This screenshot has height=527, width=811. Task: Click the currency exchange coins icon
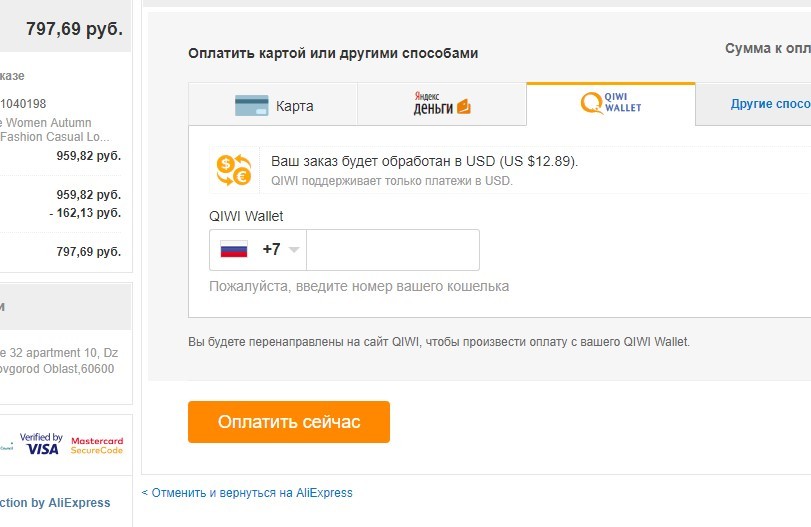tap(234, 170)
